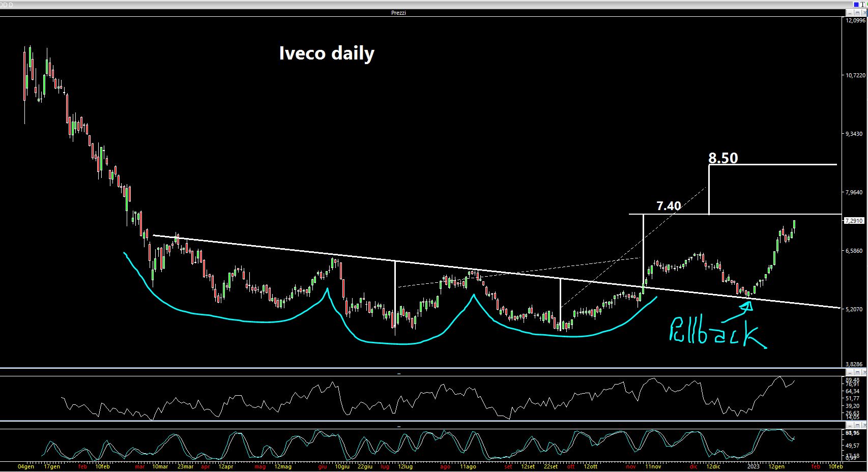Click the 12apr date label
Image resolution: width=868 pixels, height=472 pixels.
click(x=225, y=466)
